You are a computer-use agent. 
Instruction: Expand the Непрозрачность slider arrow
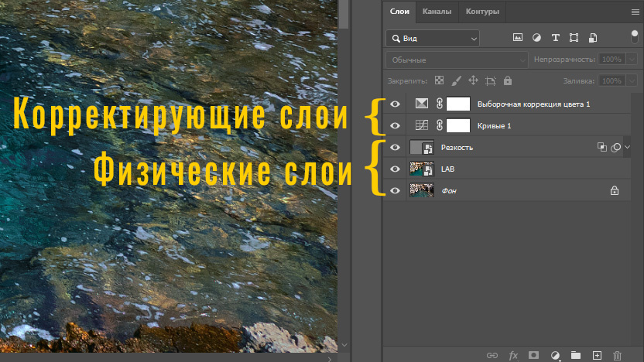click(x=632, y=60)
